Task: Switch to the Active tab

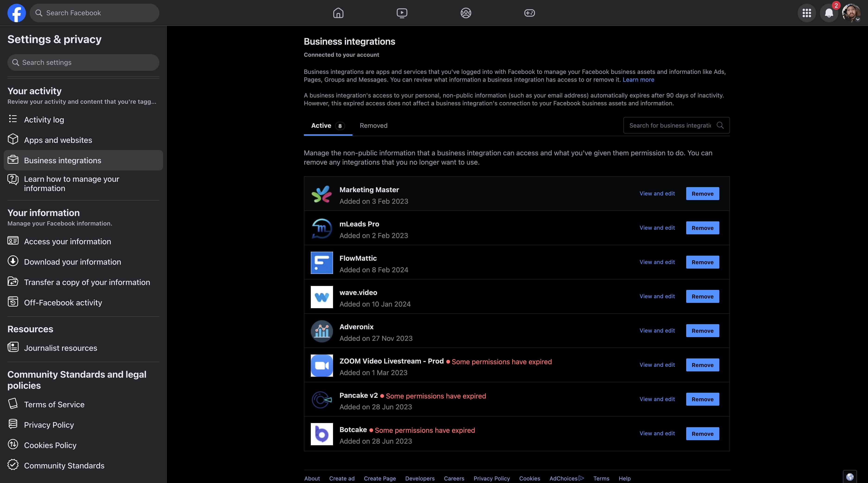Action: point(328,126)
